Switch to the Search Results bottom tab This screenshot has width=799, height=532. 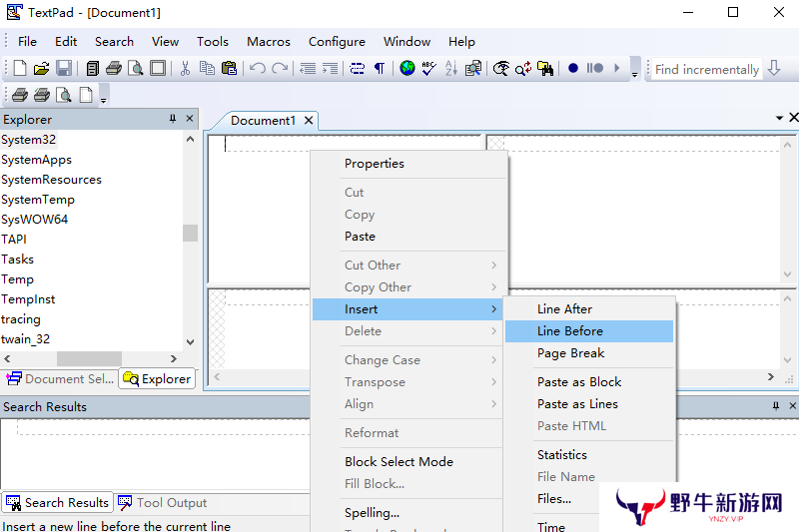(57, 502)
